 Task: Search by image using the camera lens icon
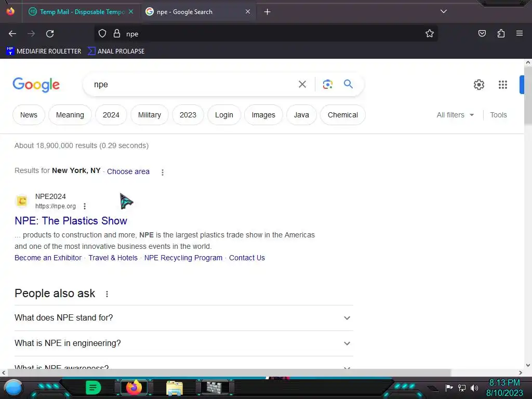327,84
